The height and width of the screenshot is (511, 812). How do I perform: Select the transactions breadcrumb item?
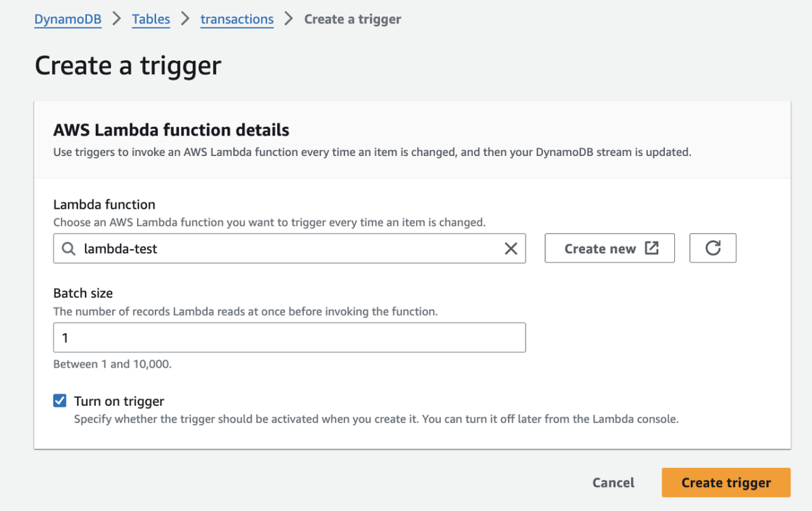236,20
